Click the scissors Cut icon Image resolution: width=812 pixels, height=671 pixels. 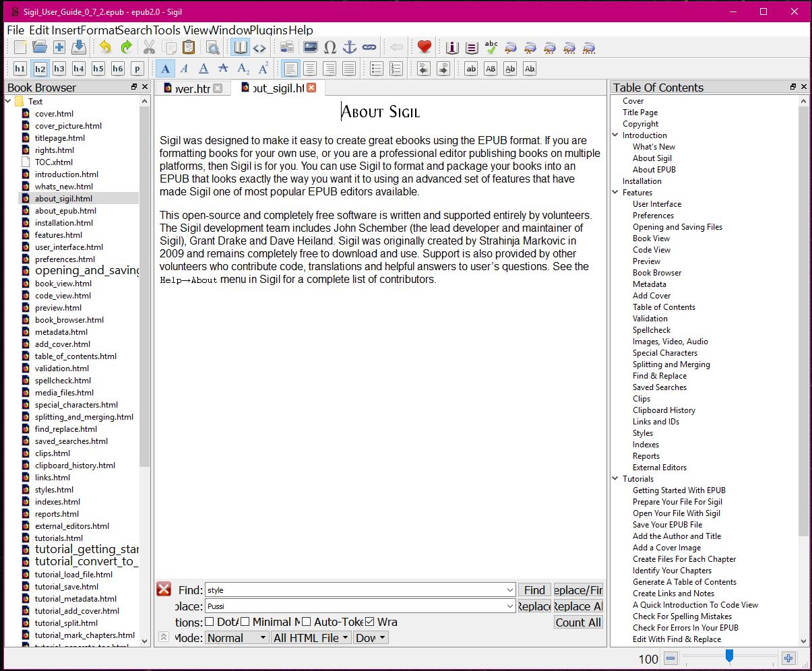coord(149,47)
